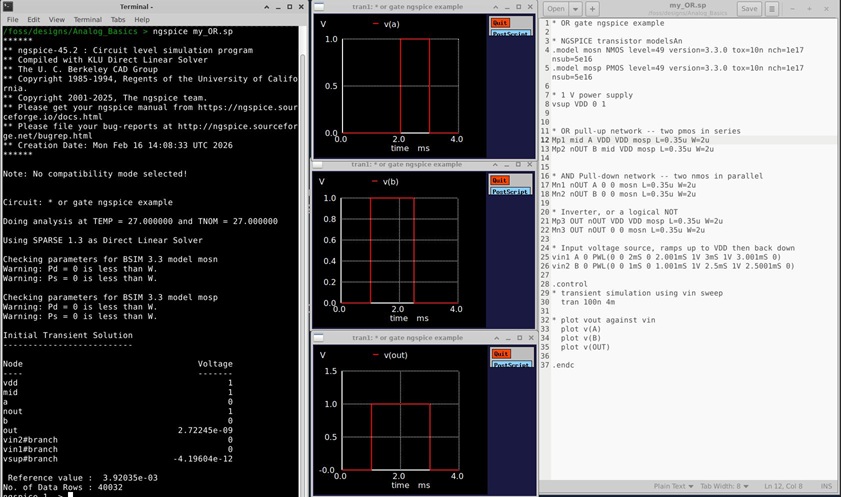Screen dimensions: 841x497
Task: Open the terminal's Tabs menu
Action: [118, 19]
